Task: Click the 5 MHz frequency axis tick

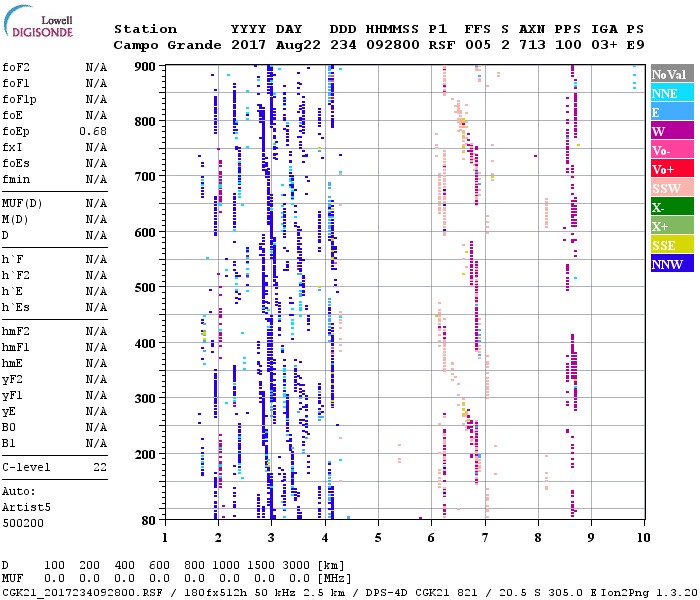Action: 378,537
